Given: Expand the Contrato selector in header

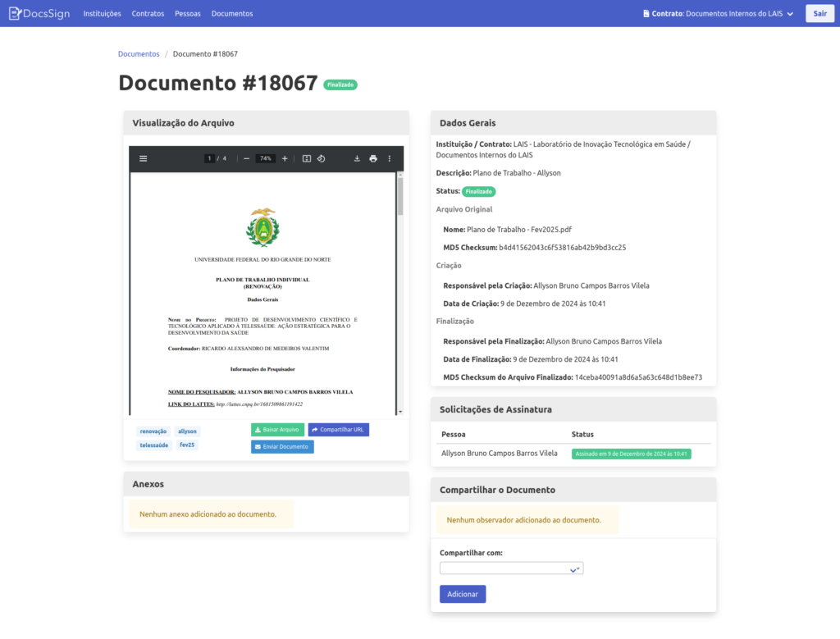Looking at the screenshot, I should pyautogui.click(x=718, y=13).
